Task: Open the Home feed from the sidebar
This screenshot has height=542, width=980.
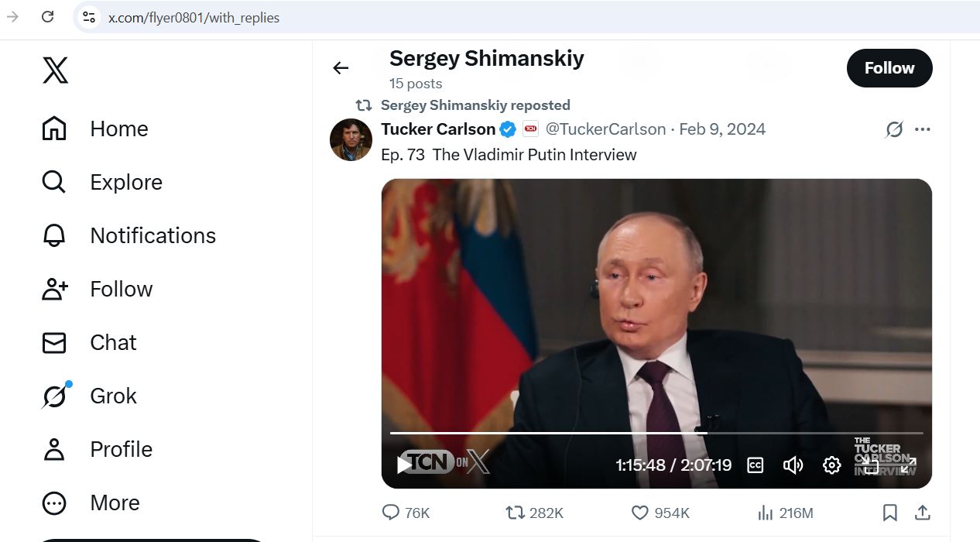Action: tap(118, 129)
